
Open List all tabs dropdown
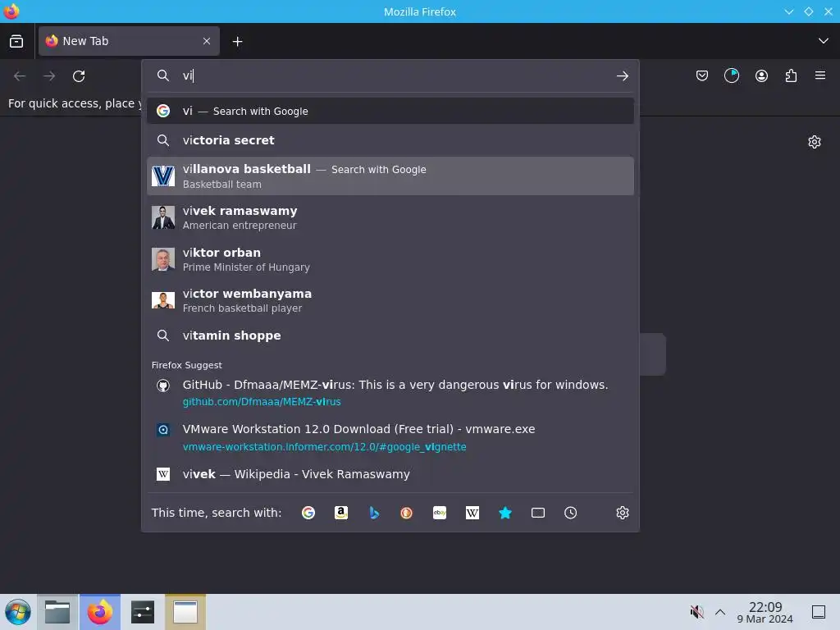click(x=824, y=41)
